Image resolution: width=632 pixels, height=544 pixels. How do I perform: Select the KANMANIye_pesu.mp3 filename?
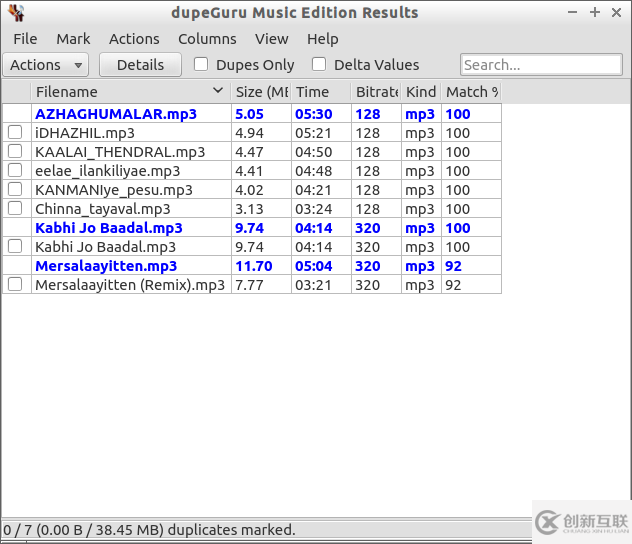114,190
